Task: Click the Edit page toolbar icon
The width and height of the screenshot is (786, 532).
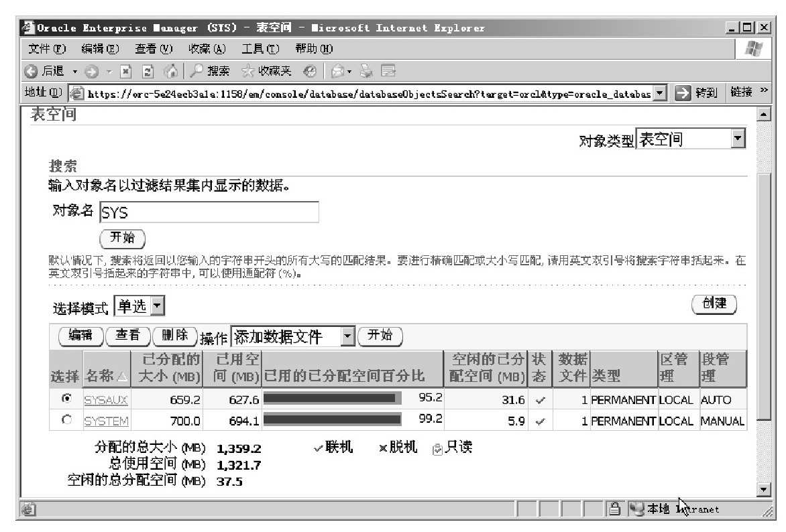Action: tap(388, 71)
